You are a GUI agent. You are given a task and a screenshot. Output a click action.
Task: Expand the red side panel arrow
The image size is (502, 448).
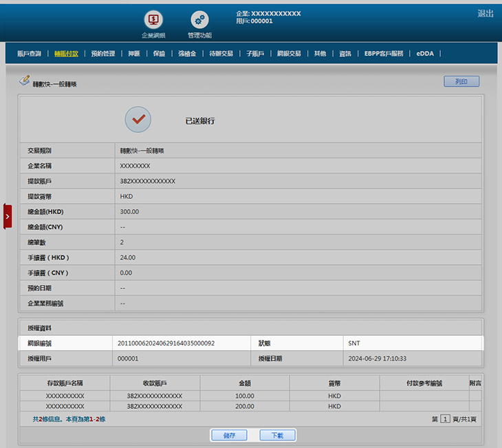pos(8,216)
